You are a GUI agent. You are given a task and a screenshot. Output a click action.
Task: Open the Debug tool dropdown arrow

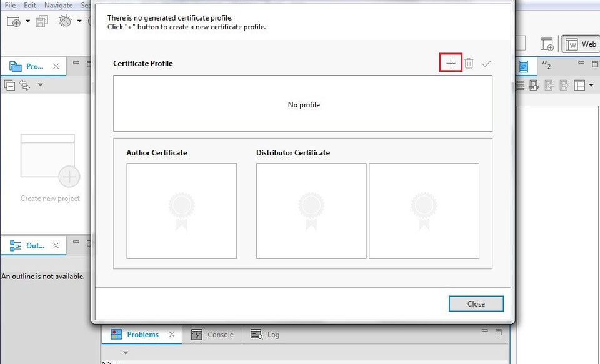pyautogui.click(x=79, y=21)
